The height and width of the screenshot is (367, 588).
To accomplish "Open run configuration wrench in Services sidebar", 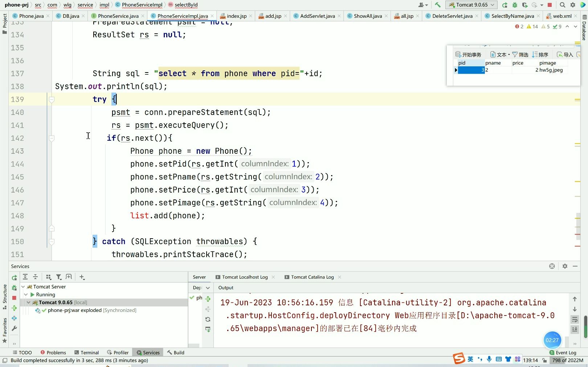I will (x=14, y=328).
